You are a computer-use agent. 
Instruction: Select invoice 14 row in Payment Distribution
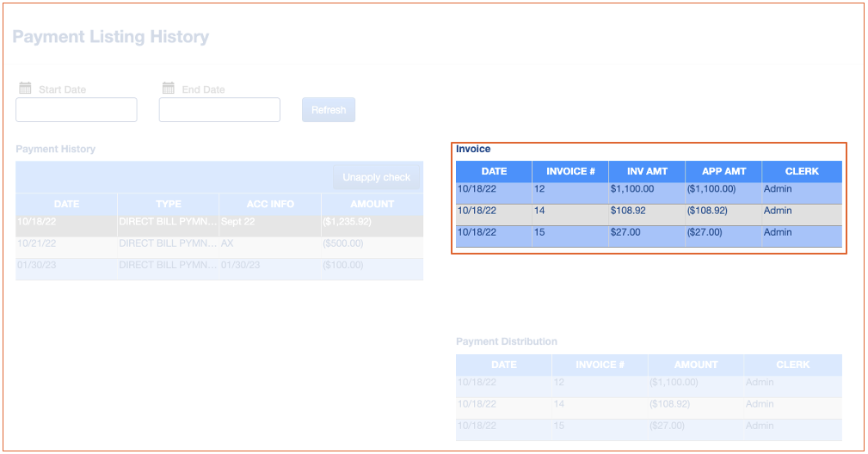pyautogui.click(x=649, y=404)
